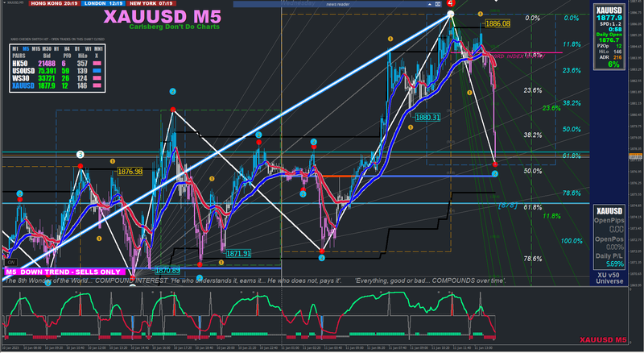Click the cyan 1877.9 price in info panel
The width and height of the screenshot is (644, 353).
pyautogui.click(x=609, y=18)
